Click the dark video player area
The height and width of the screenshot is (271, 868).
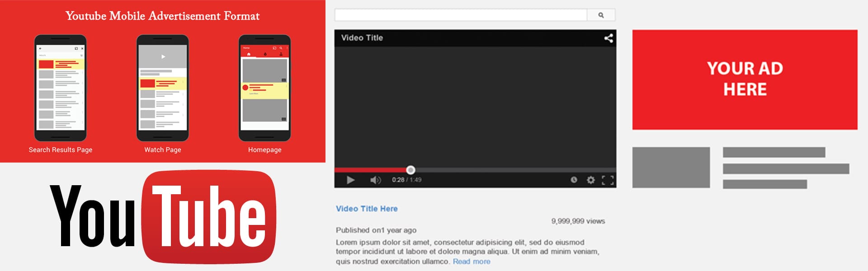[475, 106]
